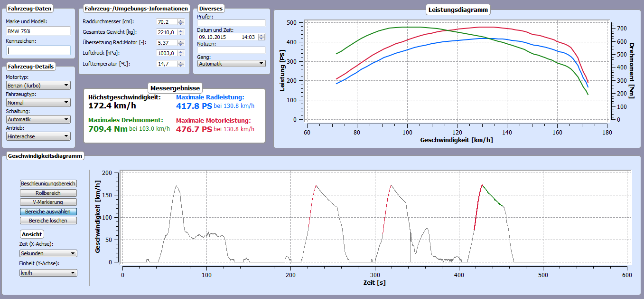The height and width of the screenshot is (299, 644).
Task: Decrease Gesamtes Gewicht using down arrow
Action: coord(180,34)
